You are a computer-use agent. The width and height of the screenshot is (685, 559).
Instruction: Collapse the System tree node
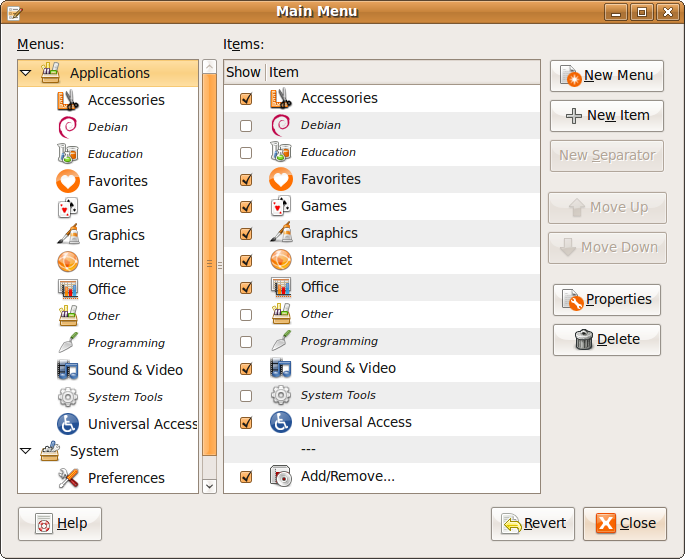tap(26, 451)
